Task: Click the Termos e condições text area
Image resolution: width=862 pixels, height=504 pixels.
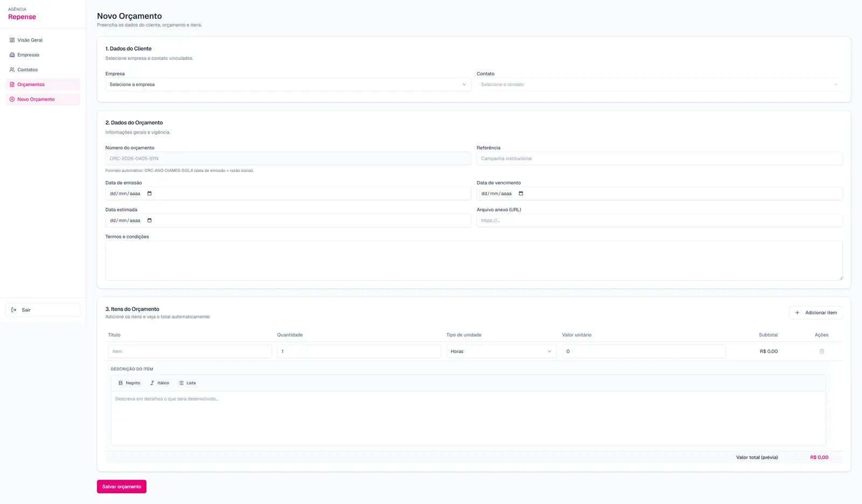Action: point(474,261)
